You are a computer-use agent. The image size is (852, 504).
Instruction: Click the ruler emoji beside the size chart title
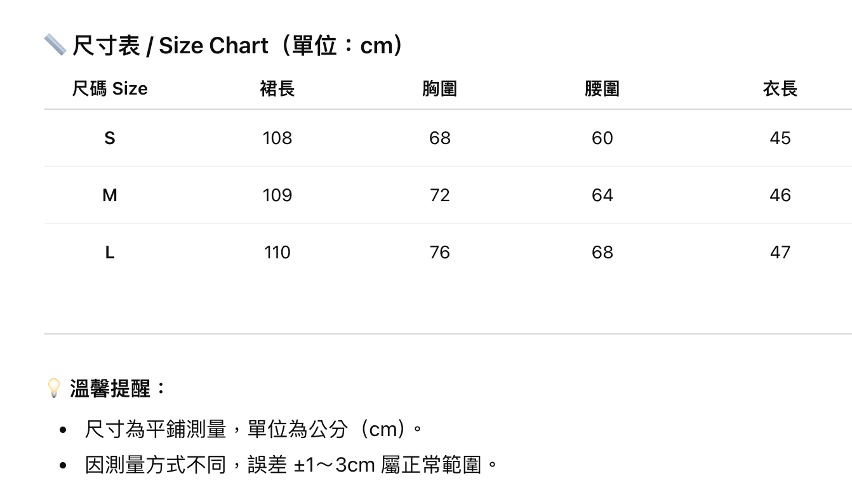pos(55,46)
